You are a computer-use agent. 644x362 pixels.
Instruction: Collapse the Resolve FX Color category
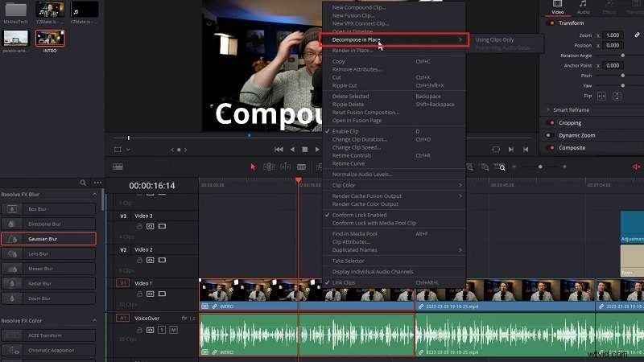point(94,320)
